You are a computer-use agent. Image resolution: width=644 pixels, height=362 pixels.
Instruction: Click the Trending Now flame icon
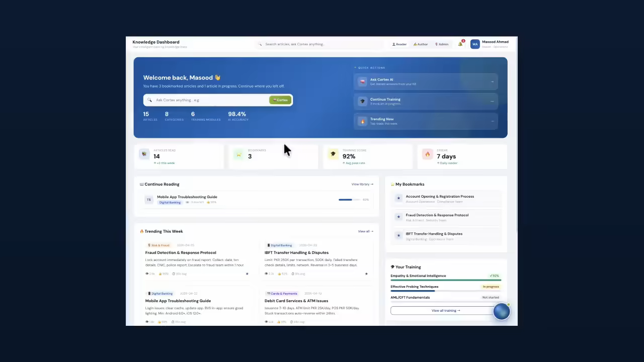(x=362, y=121)
